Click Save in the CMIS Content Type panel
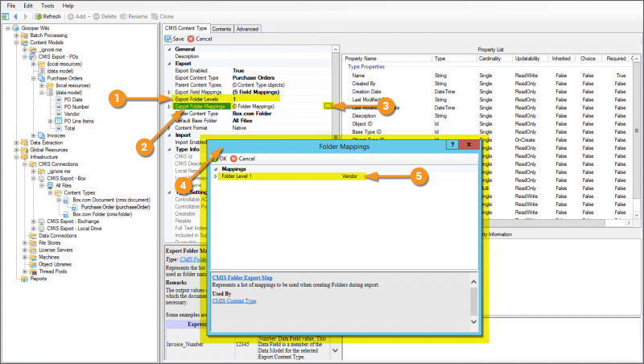644x364 pixels. [x=175, y=39]
